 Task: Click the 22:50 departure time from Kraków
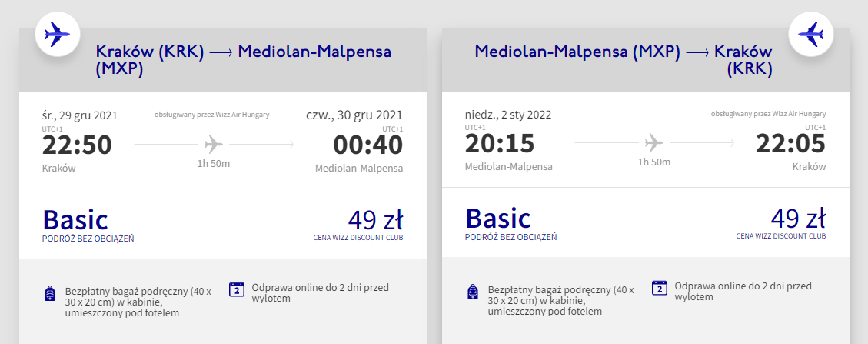point(77,145)
